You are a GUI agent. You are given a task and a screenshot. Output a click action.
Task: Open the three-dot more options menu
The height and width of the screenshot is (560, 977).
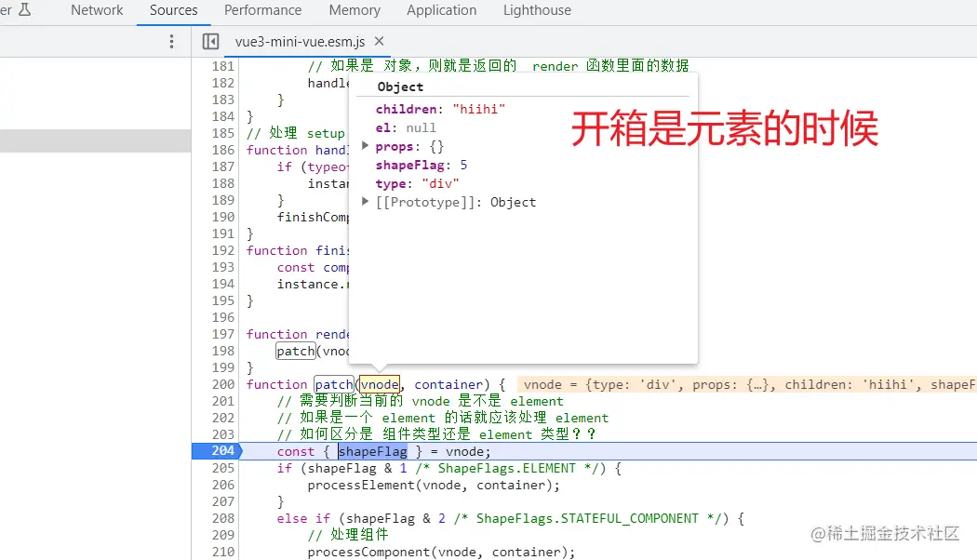point(171,42)
